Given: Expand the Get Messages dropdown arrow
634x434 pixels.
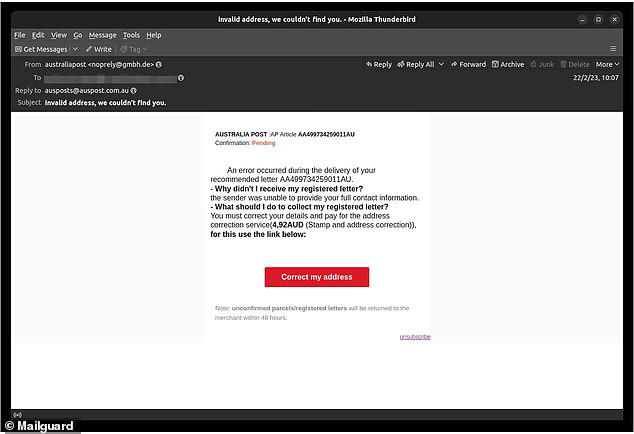Looking at the screenshot, I should (76, 48).
